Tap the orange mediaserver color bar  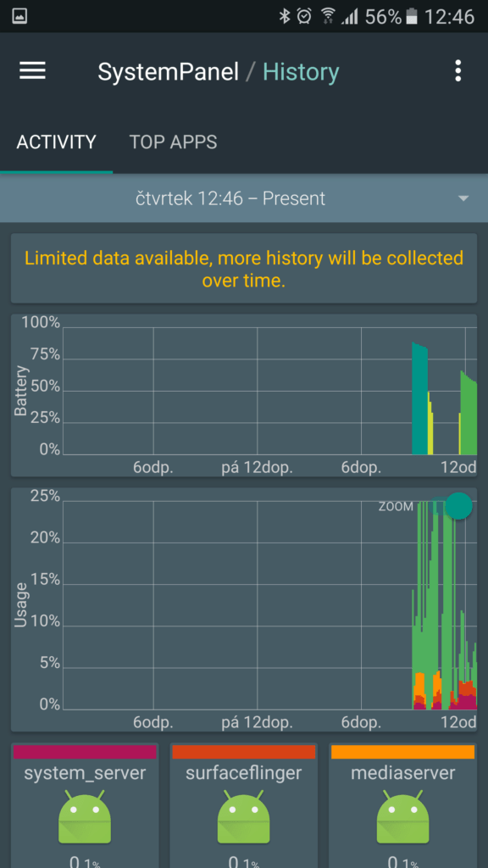[x=403, y=752]
